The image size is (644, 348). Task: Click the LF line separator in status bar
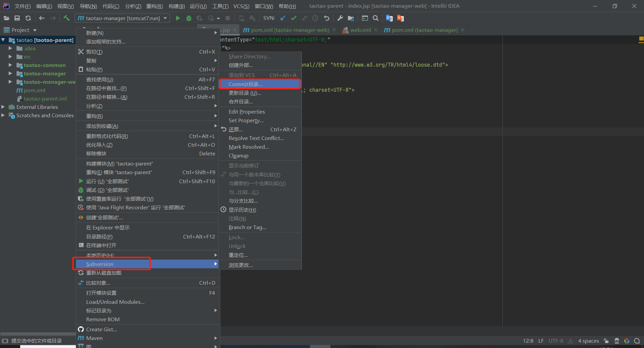[541, 341]
